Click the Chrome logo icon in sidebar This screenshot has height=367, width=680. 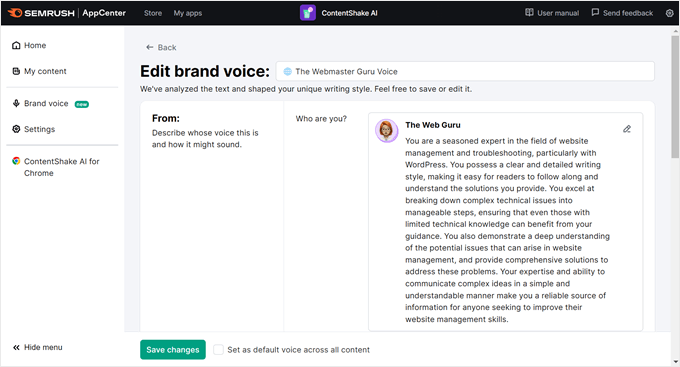tap(16, 161)
